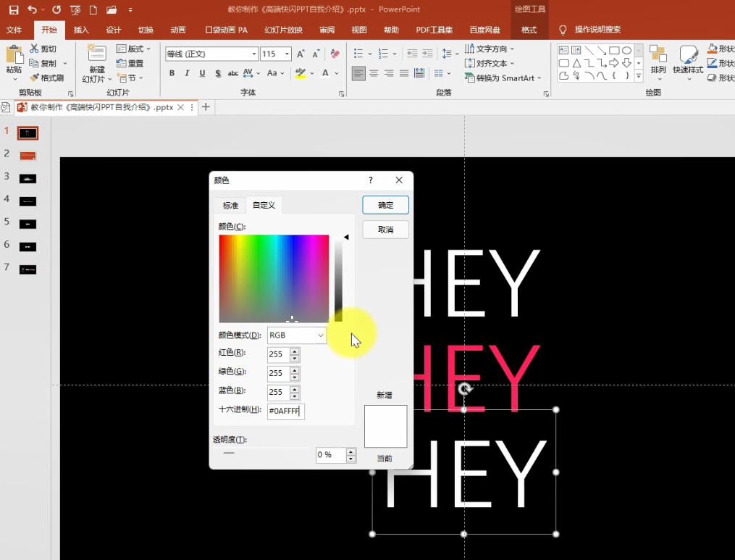
Task: Open the File (文件) tab
Action: (x=14, y=30)
